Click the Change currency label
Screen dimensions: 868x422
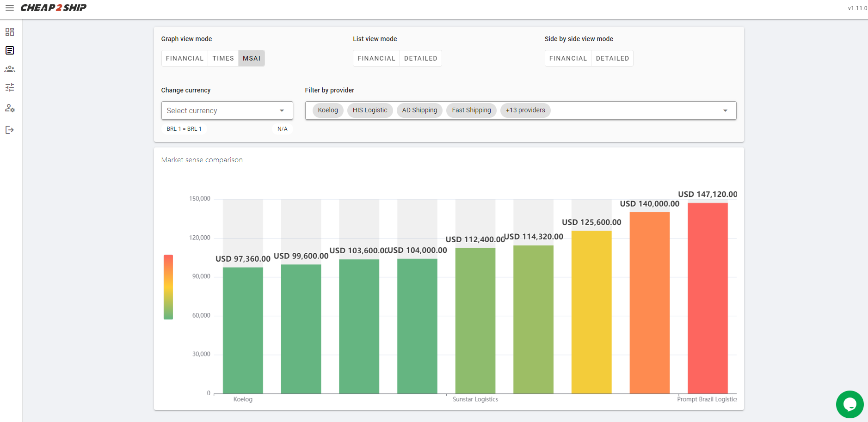[186, 90]
